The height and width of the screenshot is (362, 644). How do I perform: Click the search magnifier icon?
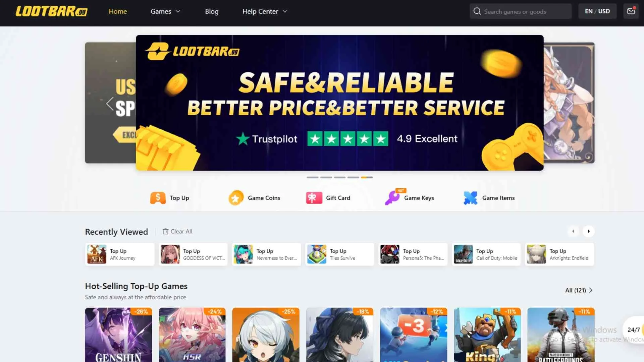[x=477, y=11]
